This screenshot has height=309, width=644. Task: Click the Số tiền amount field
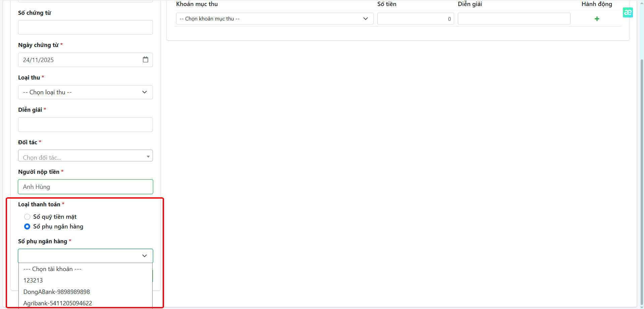[x=415, y=19]
